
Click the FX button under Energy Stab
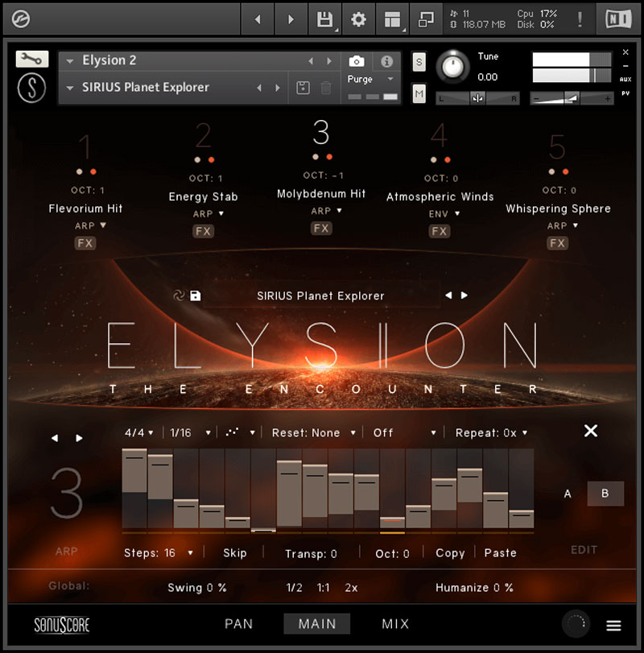[203, 231]
